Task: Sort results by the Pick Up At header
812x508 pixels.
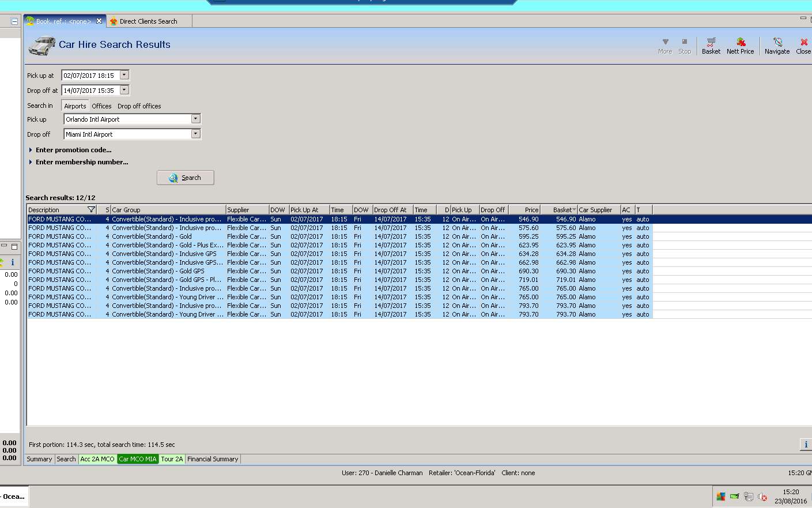Action: (x=309, y=210)
